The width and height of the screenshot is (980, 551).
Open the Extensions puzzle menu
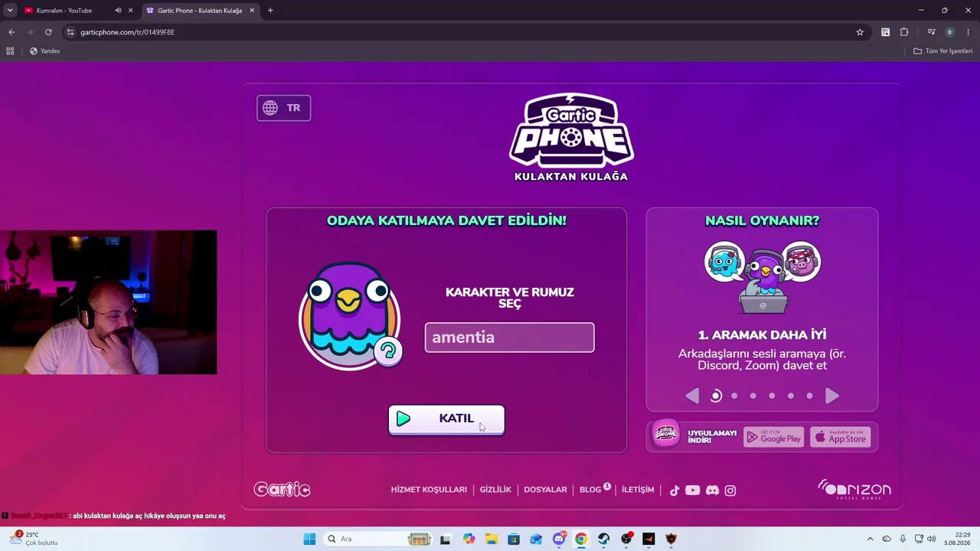tap(904, 32)
